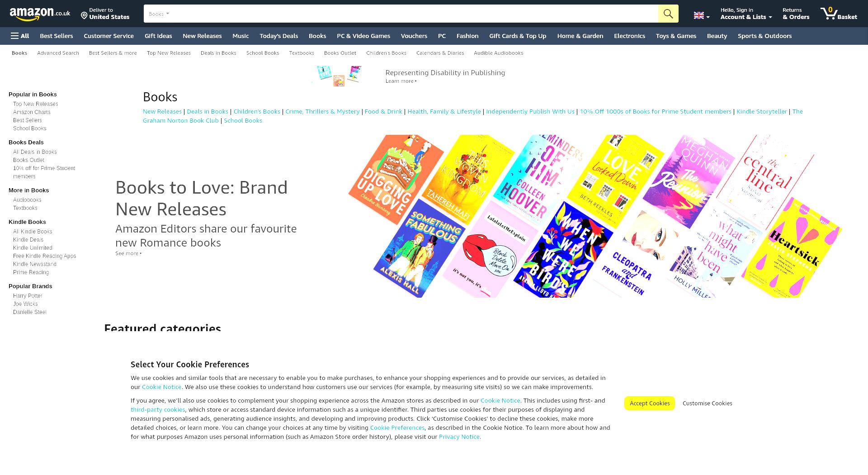Image resolution: width=868 pixels, height=475 pixels.
Task: Select Best Sellers in the top navigation
Action: 56,36
